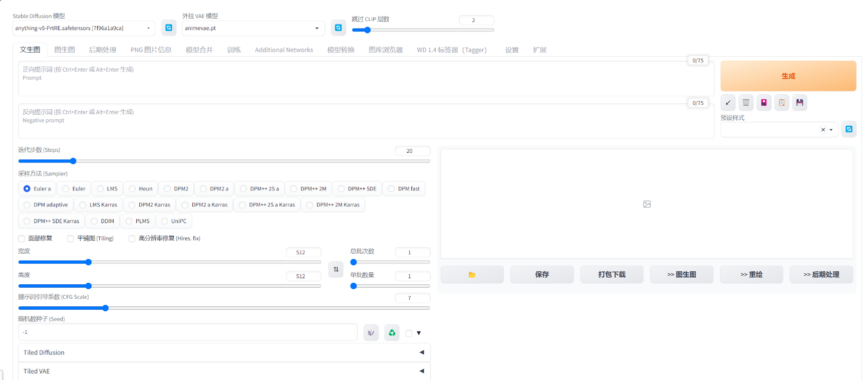
Task: Click the 打包下载 zip download button
Action: click(x=612, y=274)
